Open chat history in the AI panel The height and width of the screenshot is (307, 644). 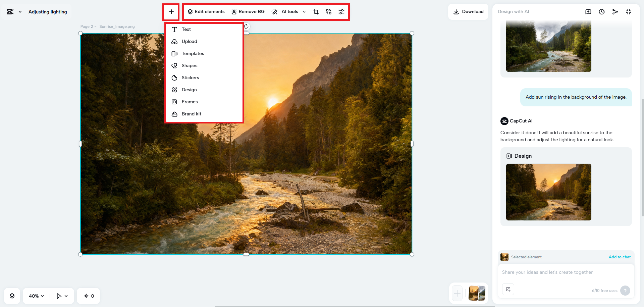point(602,11)
